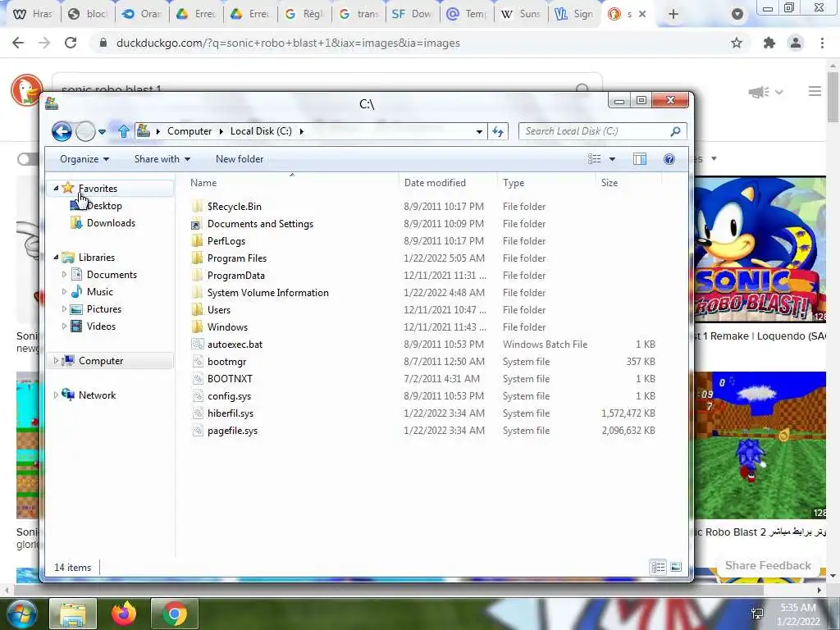Select Videos library icon
This screenshot has width=840, height=630.
point(76,326)
